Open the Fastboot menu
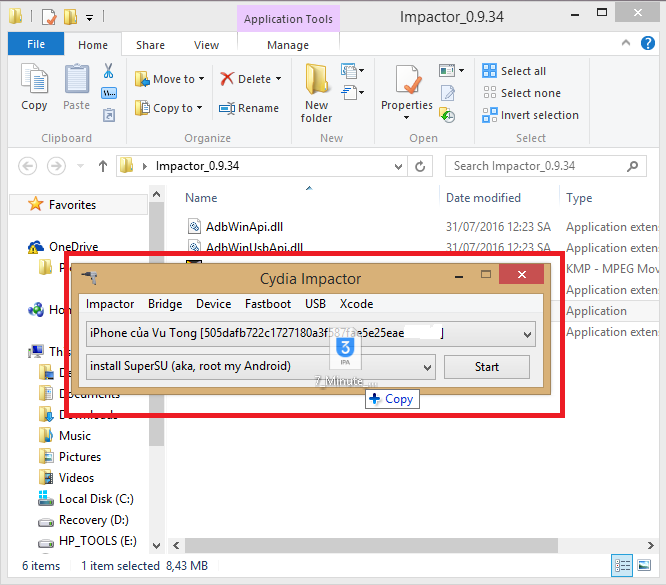Viewport: 666px width, 585px height. [x=268, y=304]
